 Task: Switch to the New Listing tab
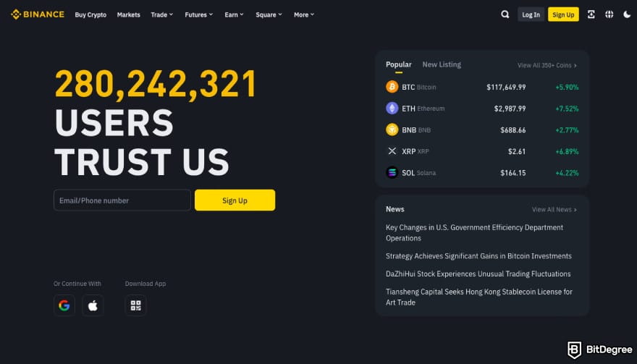coord(442,64)
